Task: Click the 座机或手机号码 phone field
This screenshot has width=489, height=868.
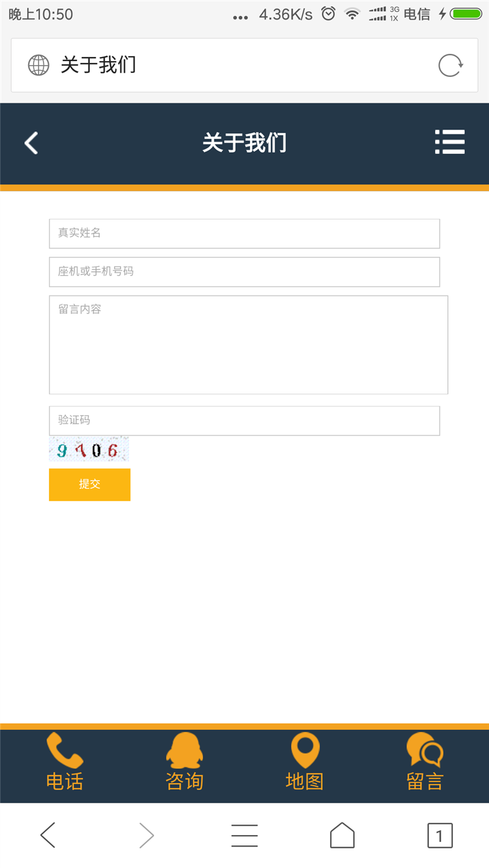Action: pos(244,271)
